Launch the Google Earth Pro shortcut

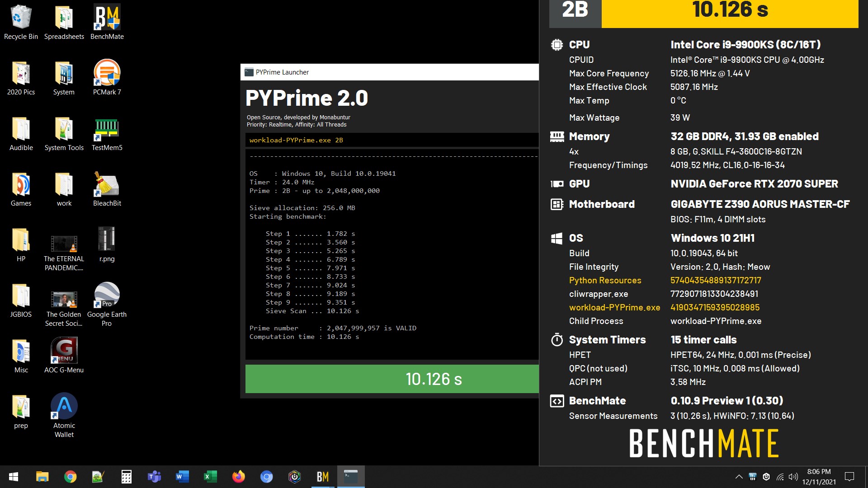[x=107, y=305]
